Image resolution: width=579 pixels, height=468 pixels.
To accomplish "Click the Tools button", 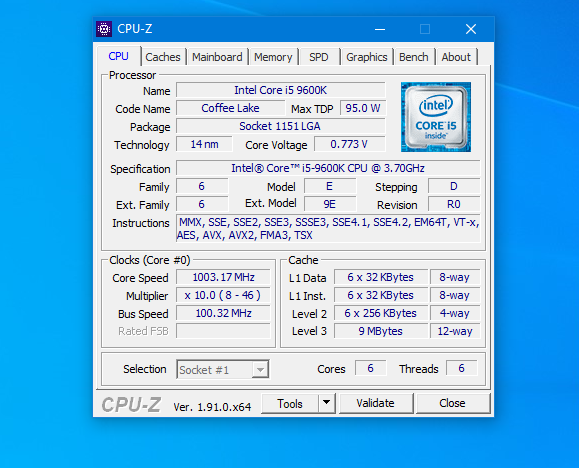I will 290,404.
